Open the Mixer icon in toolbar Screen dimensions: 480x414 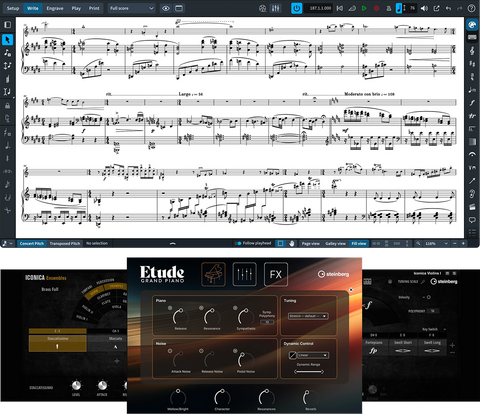[276, 8]
